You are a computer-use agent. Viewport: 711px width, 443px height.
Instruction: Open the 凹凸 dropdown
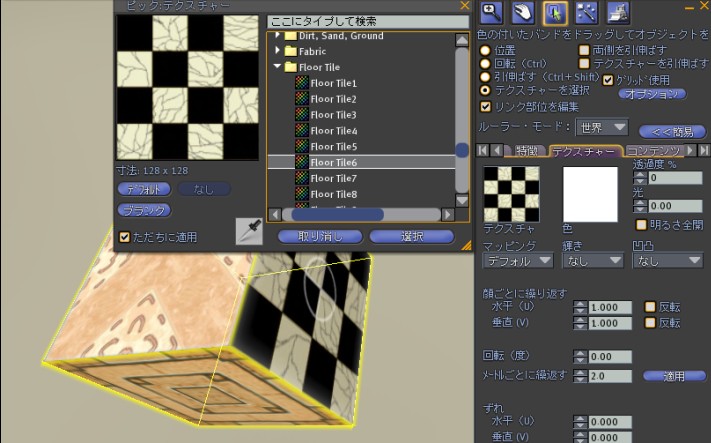pos(668,261)
